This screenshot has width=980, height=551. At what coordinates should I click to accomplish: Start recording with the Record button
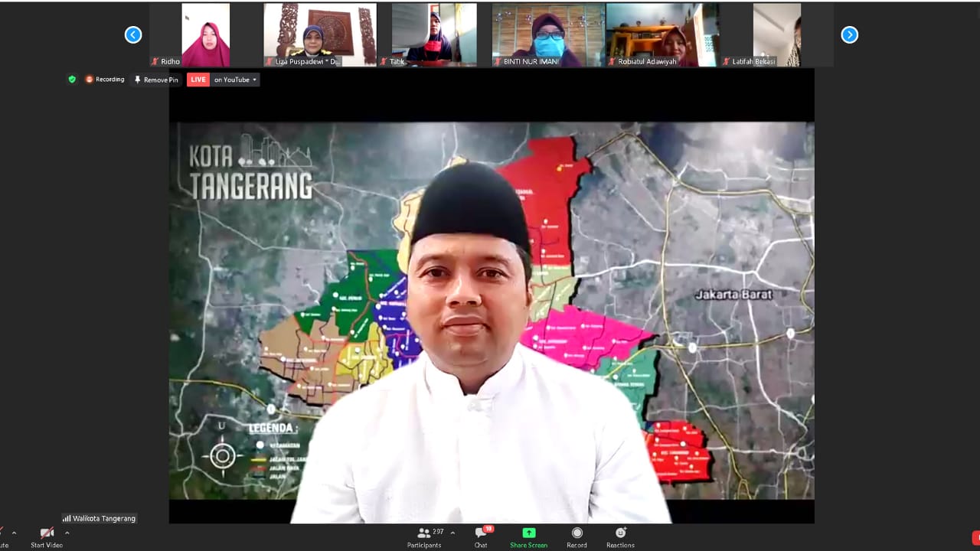pyautogui.click(x=577, y=537)
